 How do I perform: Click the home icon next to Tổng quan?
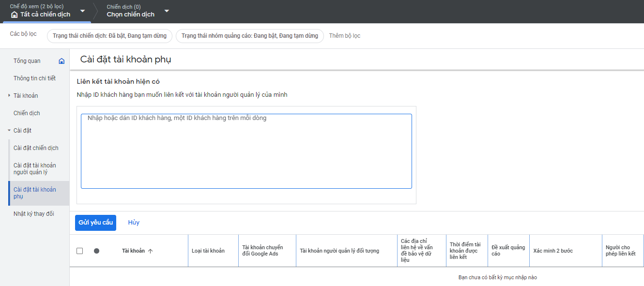pos(61,60)
